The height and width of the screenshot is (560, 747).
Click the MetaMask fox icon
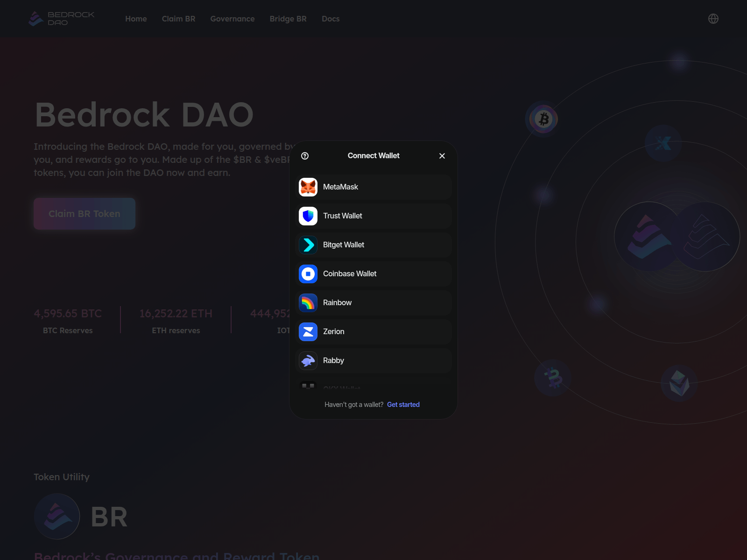tap(308, 187)
